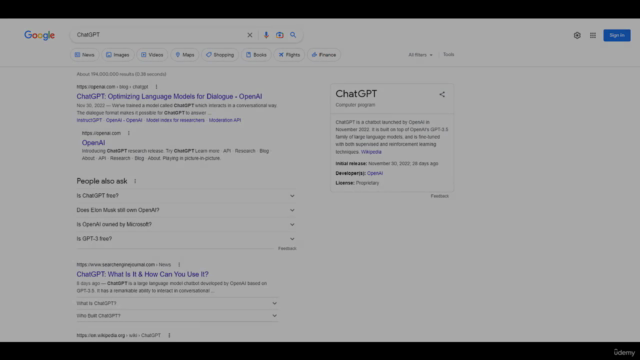Open the OpenAI result title
The image size is (640, 360).
tap(93, 142)
